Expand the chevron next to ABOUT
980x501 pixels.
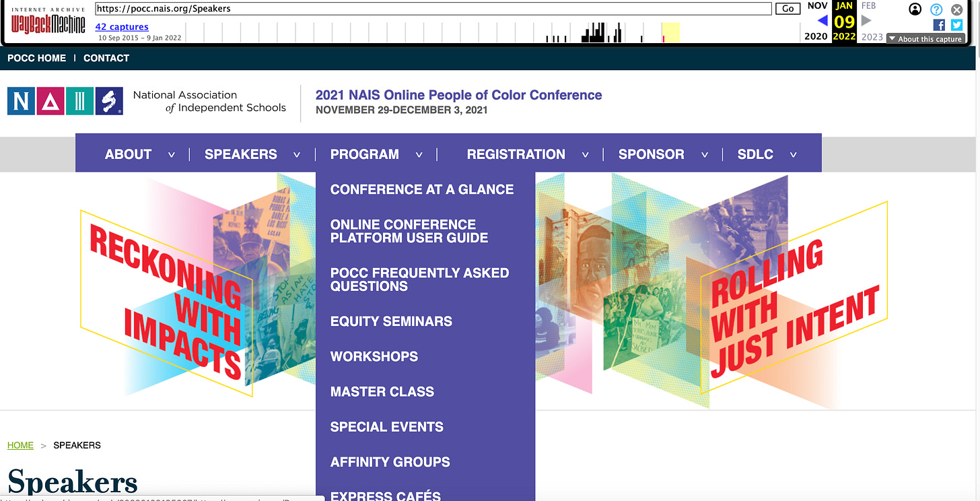(172, 155)
